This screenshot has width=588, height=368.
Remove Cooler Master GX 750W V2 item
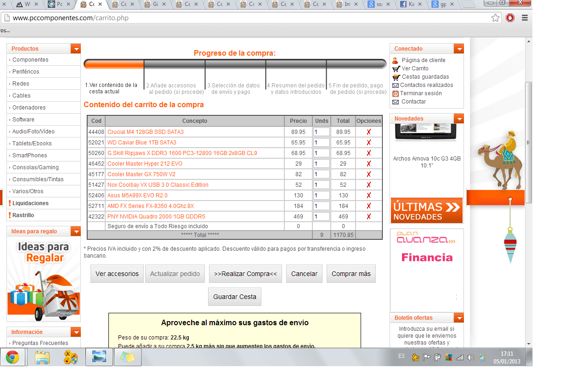pyautogui.click(x=368, y=174)
